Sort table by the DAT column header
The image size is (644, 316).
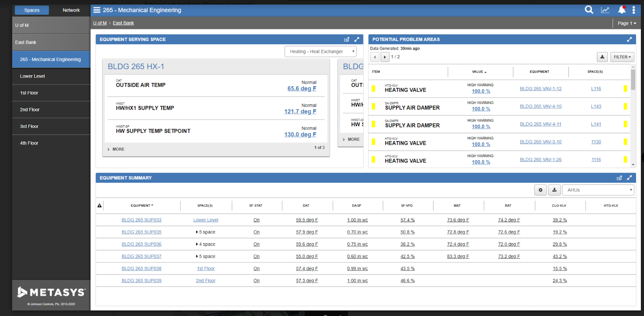coord(306,206)
